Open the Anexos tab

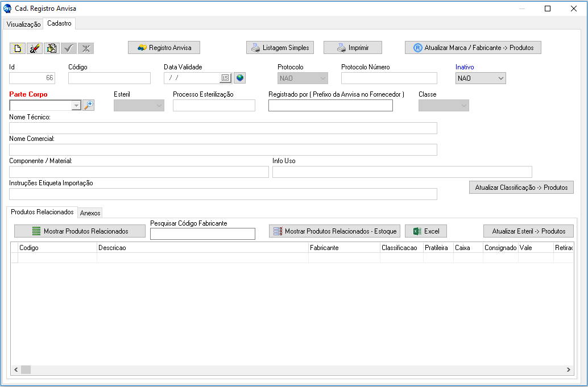click(90, 213)
